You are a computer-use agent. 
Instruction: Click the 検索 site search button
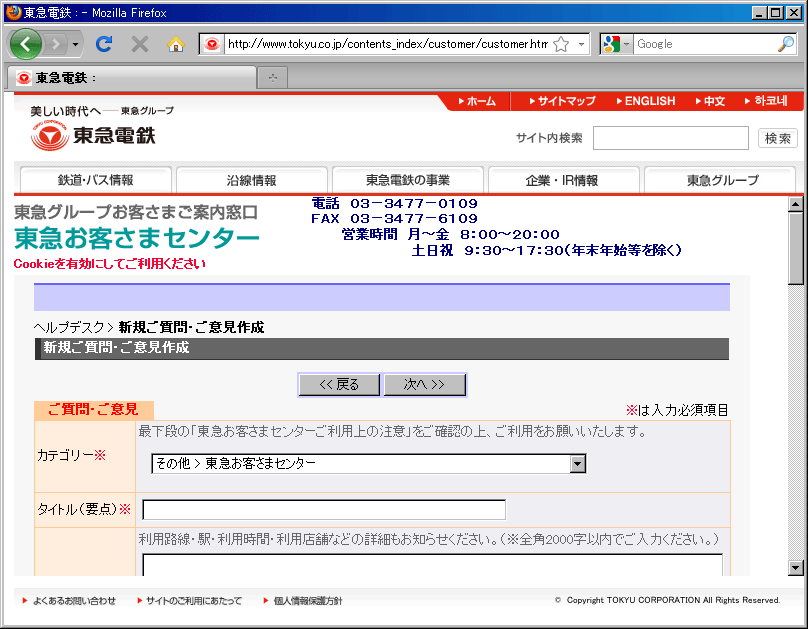pyautogui.click(x=777, y=138)
